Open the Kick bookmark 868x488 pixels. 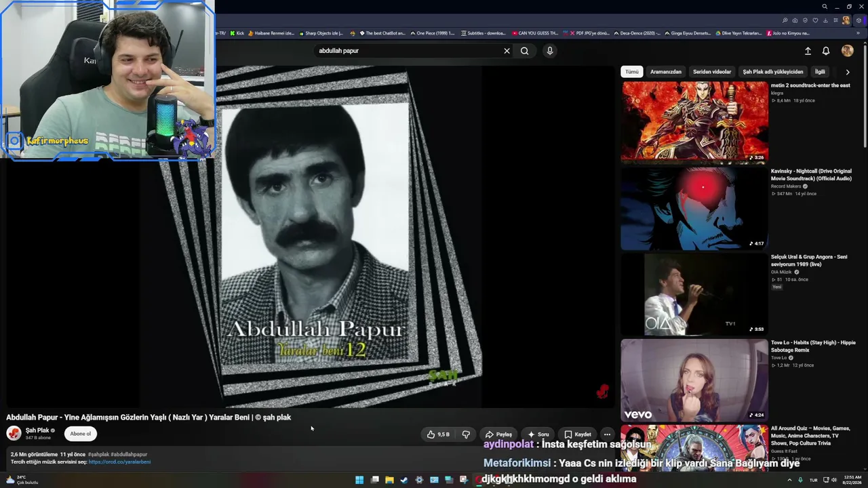[x=237, y=33]
